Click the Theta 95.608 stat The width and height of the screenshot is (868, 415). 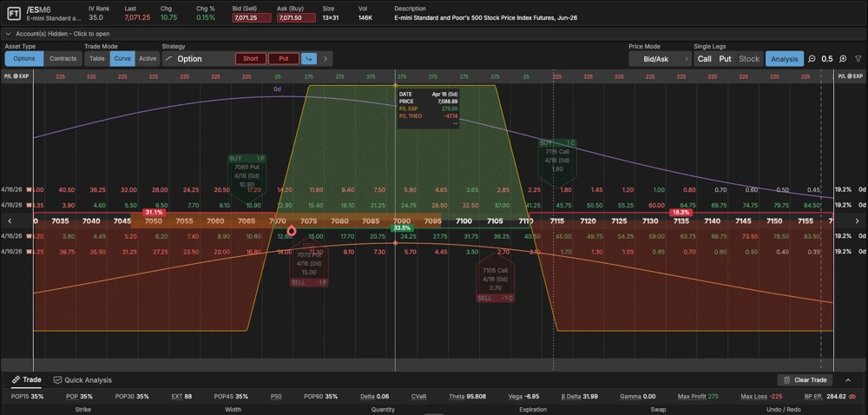click(x=467, y=396)
